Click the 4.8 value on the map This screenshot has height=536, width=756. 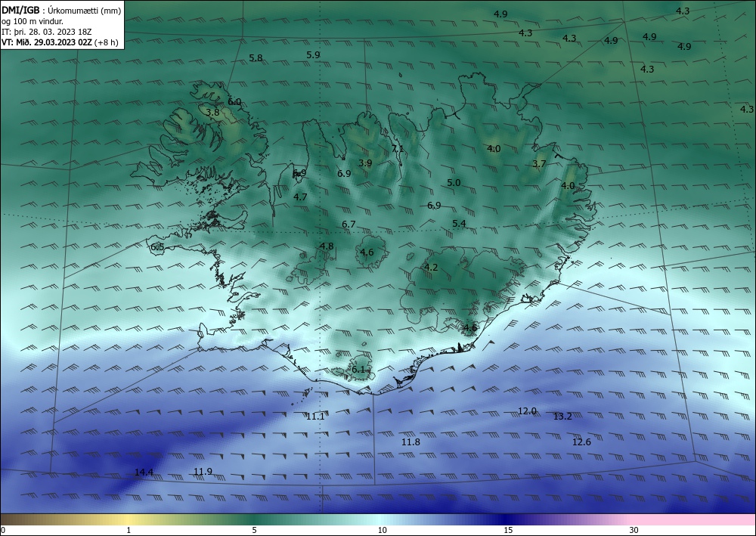click(327, 246)
